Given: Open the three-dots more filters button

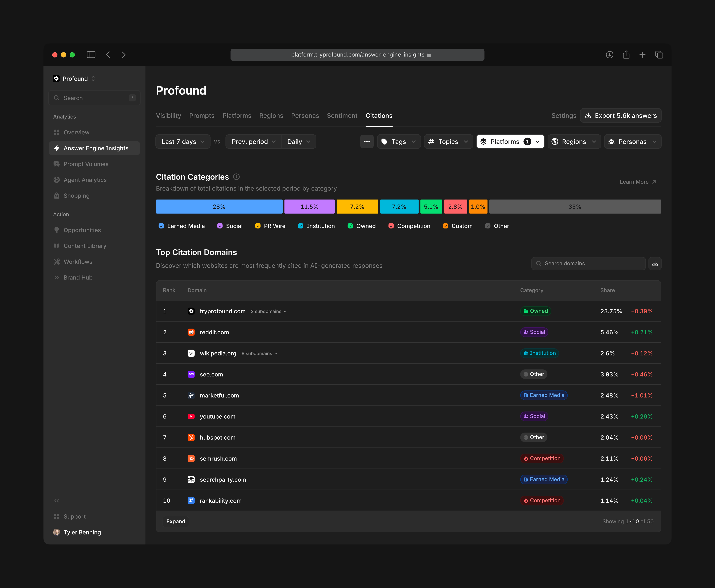Looking at the screenshot, I should pos(367,142).
